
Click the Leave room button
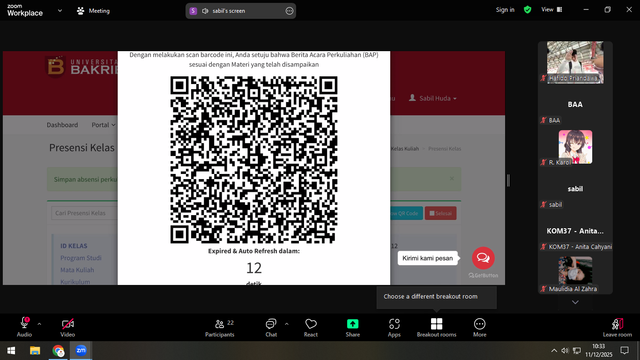pyautogui.click(x=617, y=327)
